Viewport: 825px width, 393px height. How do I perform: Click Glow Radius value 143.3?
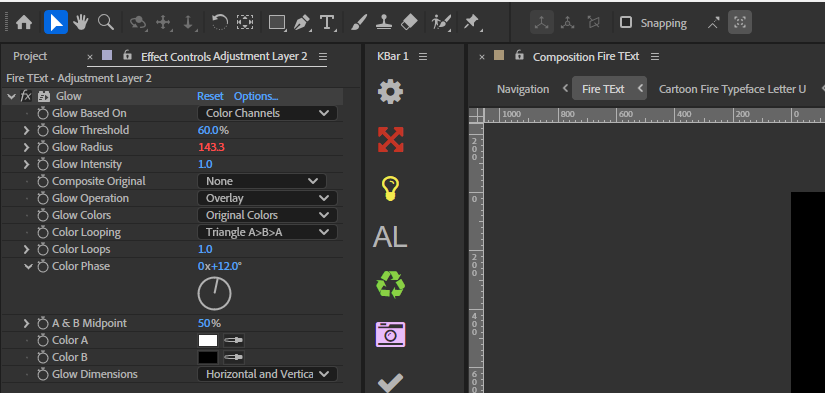click(x=212, y=147)
